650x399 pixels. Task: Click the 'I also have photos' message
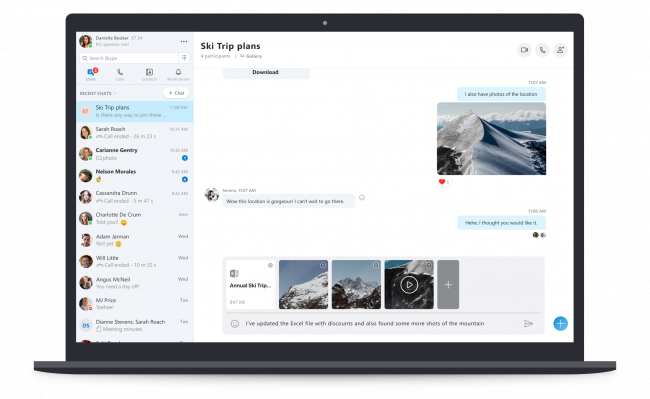click(501, 94)
